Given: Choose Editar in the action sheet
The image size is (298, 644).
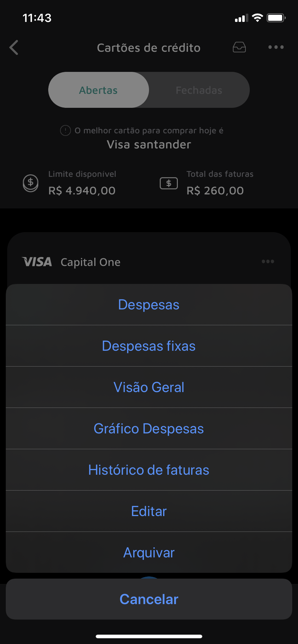Looking at the screenshot, I should (149, 511).
